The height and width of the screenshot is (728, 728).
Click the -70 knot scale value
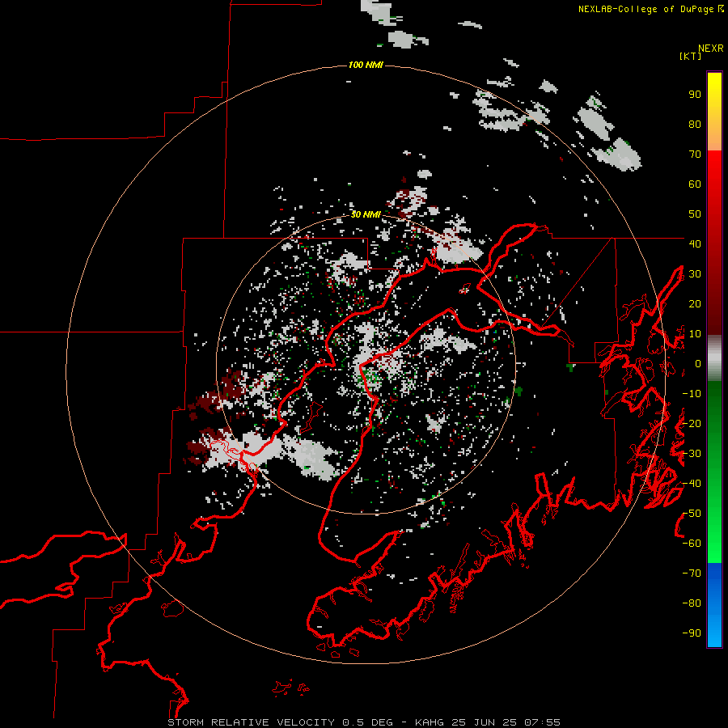coord(692,574)
